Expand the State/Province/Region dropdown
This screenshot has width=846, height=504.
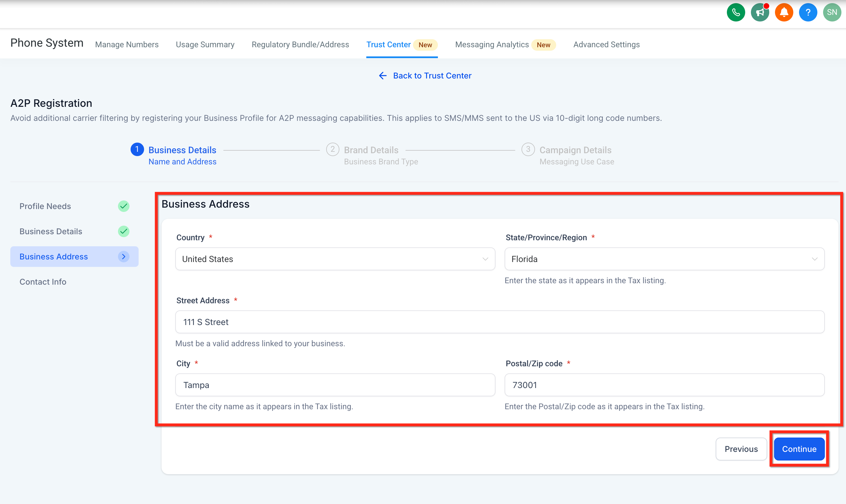coord(664,259)
